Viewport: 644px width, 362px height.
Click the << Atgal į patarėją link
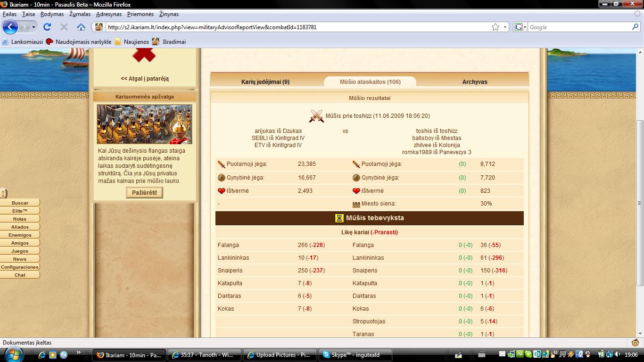tap(145, 79)
